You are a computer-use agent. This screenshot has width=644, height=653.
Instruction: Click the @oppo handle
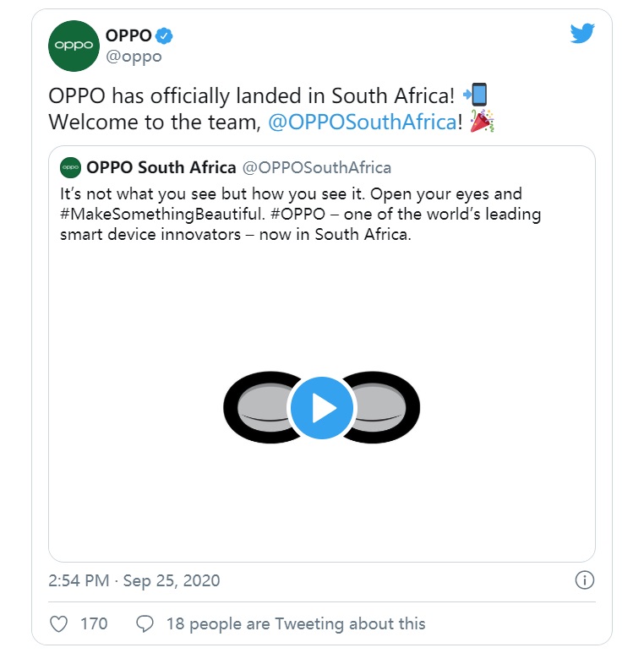coord(134,57)
